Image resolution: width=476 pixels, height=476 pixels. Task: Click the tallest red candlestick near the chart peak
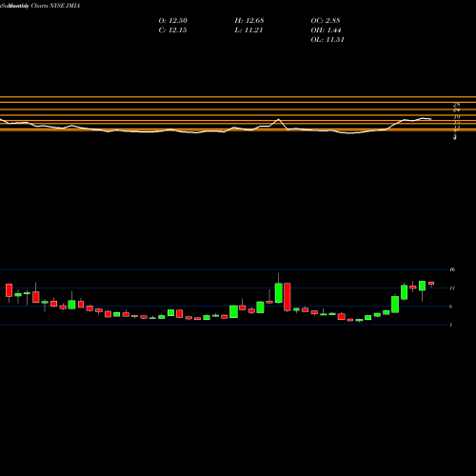[288, 297]
